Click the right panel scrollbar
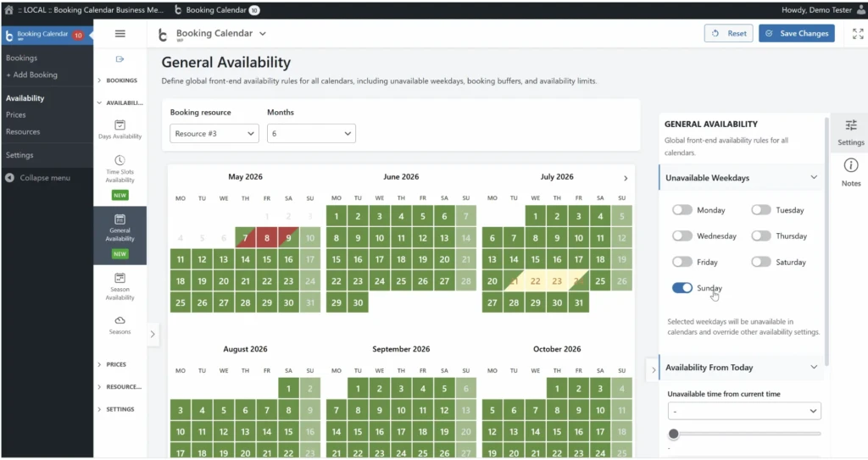Image resolution: width=868 pixels, height=460 pixels. [826, 241]
